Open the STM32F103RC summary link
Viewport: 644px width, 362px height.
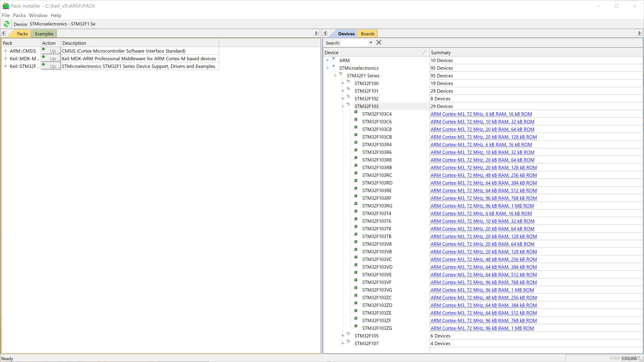[484, 175]
